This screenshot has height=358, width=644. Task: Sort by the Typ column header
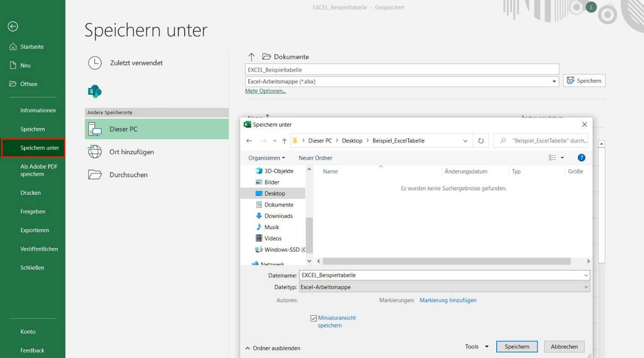[x=516, y=171]
